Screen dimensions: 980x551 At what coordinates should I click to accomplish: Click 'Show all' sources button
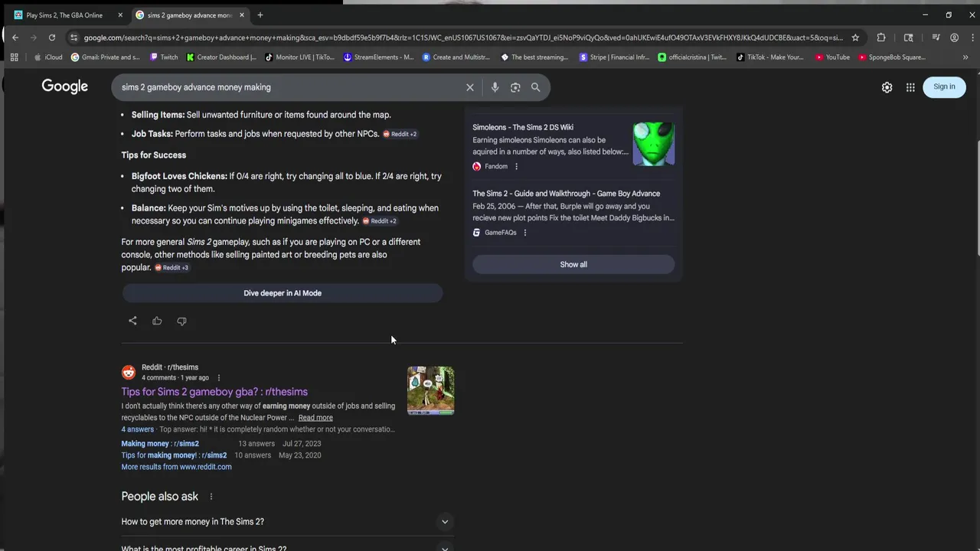coord(573,264)
